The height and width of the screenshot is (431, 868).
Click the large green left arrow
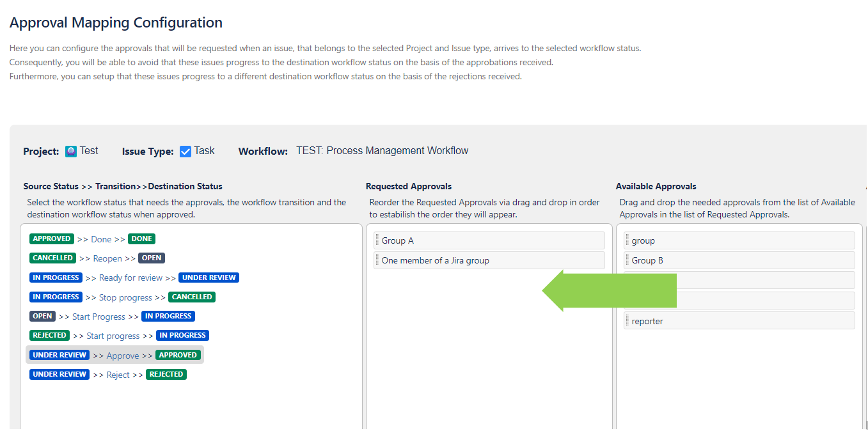click(608, 290)
